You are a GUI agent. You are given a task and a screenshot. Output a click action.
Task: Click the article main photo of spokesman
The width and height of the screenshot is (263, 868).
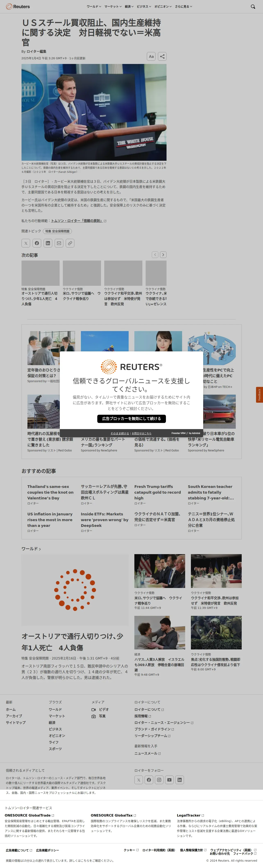tap(94, 112)
